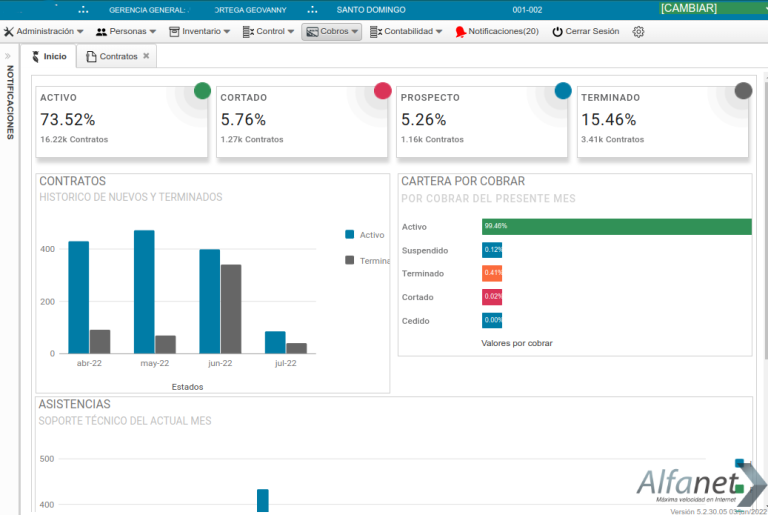Switch to the Contratos tab
Screen dimensions: 768x515
tap(118, 57)
